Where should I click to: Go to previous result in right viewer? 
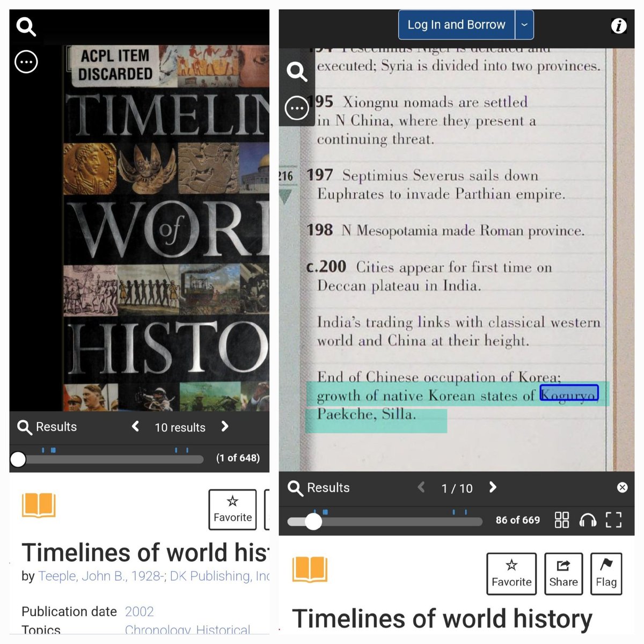click(421, 487)
